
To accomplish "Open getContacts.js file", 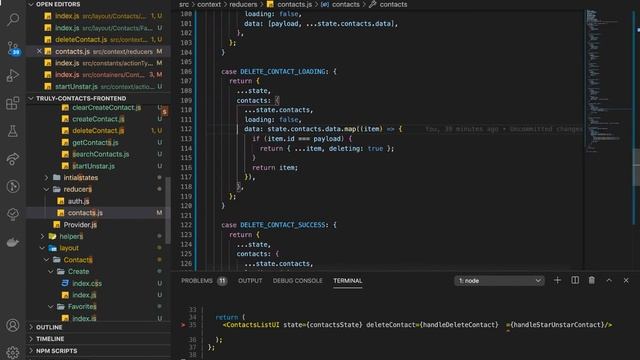I will (95, 142).
